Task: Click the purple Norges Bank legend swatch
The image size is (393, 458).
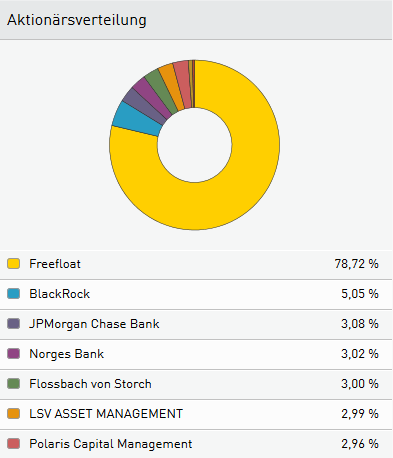Action: click(x=13, y=354)
